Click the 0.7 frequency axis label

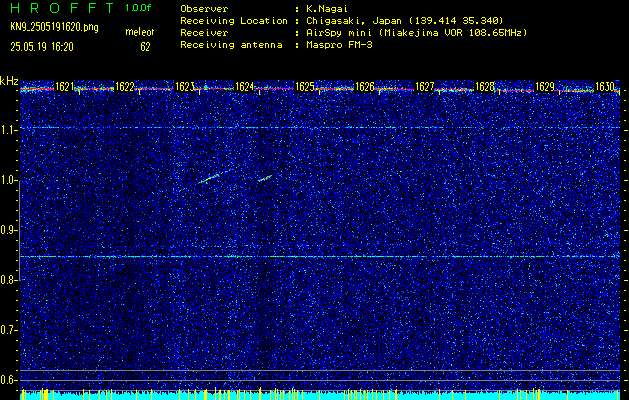[7, 330]
